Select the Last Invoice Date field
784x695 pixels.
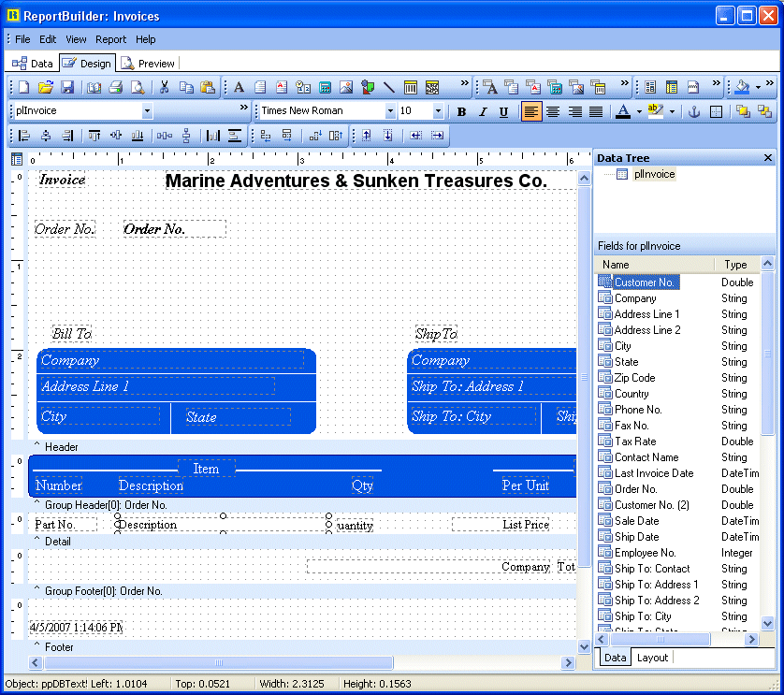(654, 473)
